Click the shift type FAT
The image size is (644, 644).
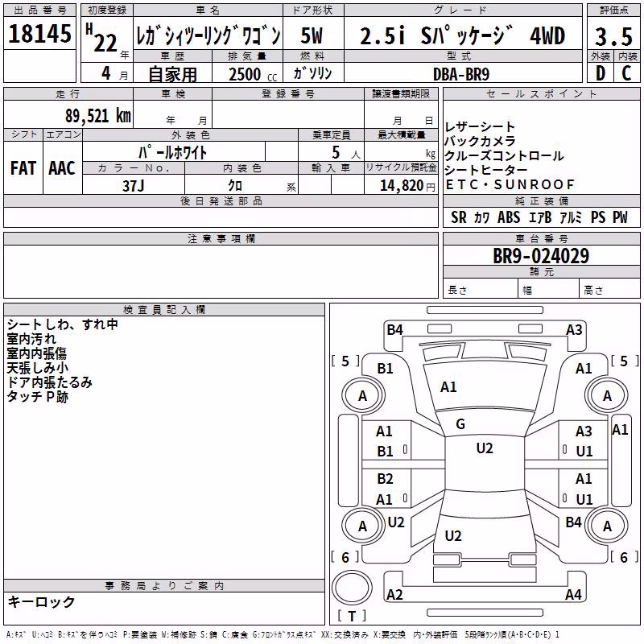pyautogui.click(x=23, y=168)
